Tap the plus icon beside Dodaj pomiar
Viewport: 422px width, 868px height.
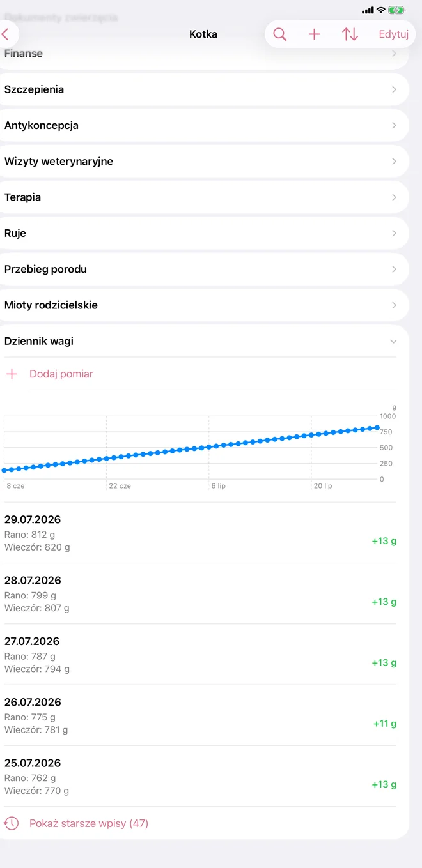12,374
